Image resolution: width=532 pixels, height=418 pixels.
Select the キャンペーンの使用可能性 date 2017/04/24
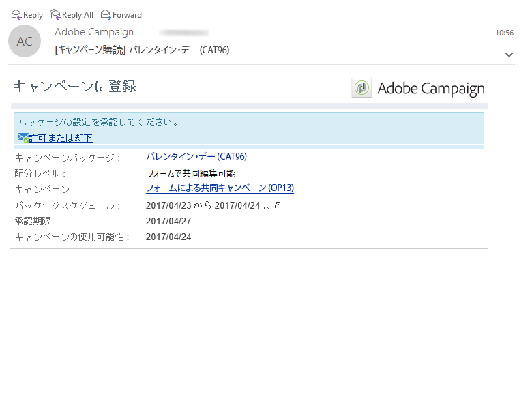pos(168,237)
